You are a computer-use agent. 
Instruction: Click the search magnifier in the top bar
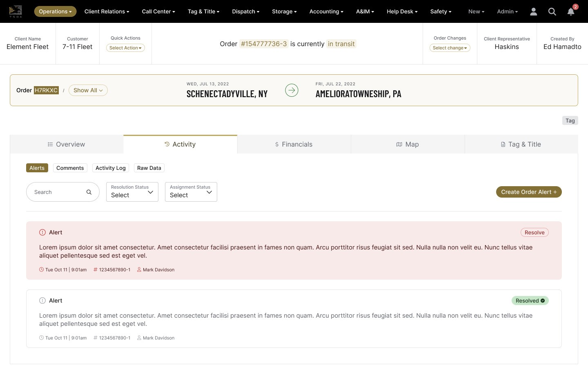(x=552, y=11)
